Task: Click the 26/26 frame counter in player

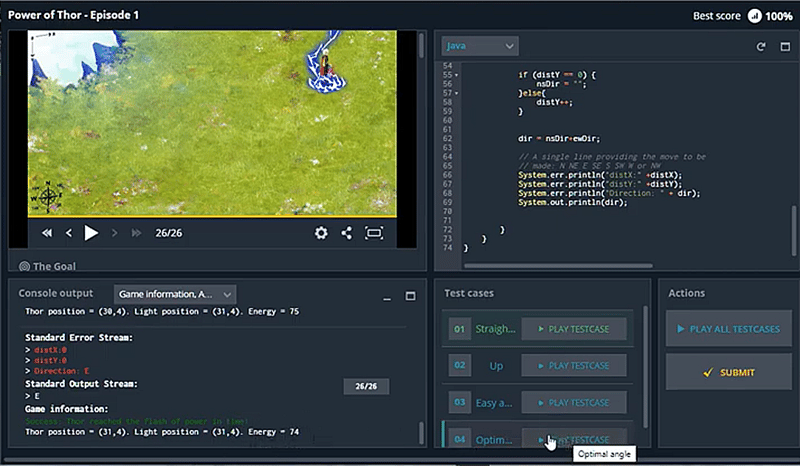Action: click(168, 233)
